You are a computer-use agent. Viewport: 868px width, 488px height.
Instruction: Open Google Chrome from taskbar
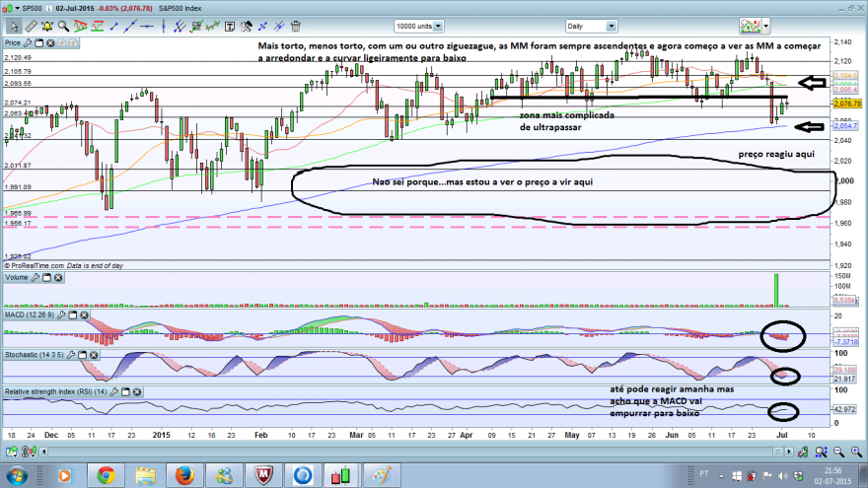pyautogui.click(x=106, y=475)
